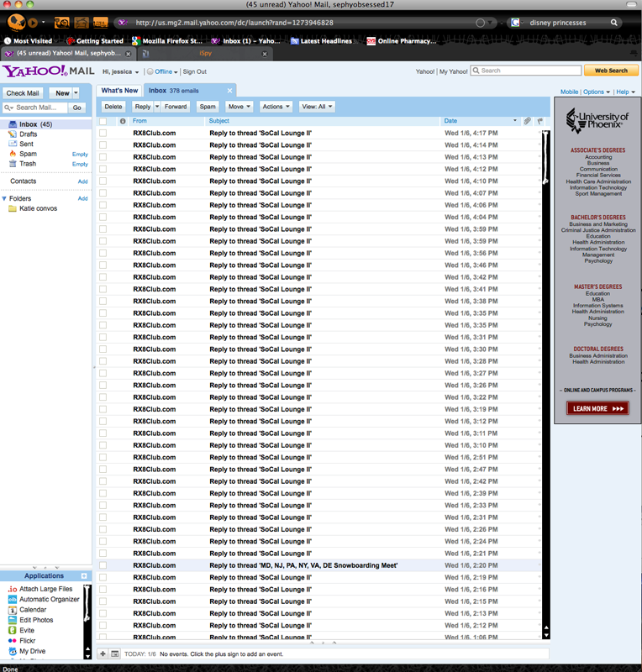Open Attach Large Files application icon
642x672 pixels.
[x=13, y=590]
